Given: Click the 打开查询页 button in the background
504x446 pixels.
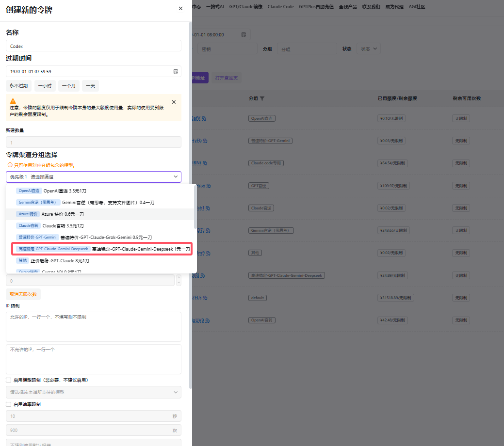Looking at the screenshot, I should click(x=226, y=78).
